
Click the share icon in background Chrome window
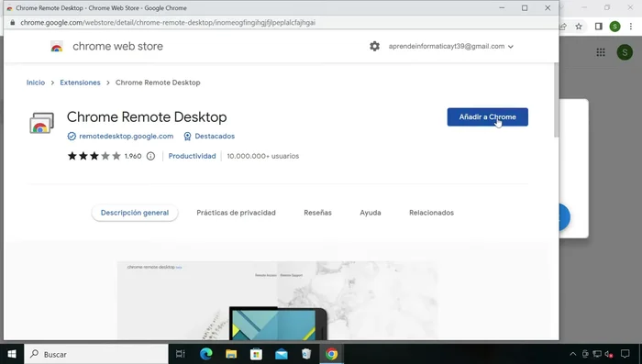pyautogui.click(x=563, y=27)
